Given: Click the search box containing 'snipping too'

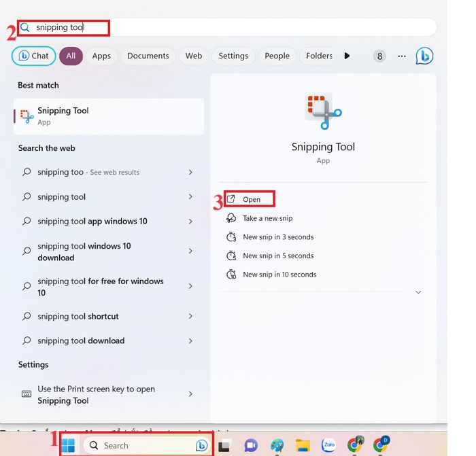Looking at the screenshot, I should tap(227, 27).
